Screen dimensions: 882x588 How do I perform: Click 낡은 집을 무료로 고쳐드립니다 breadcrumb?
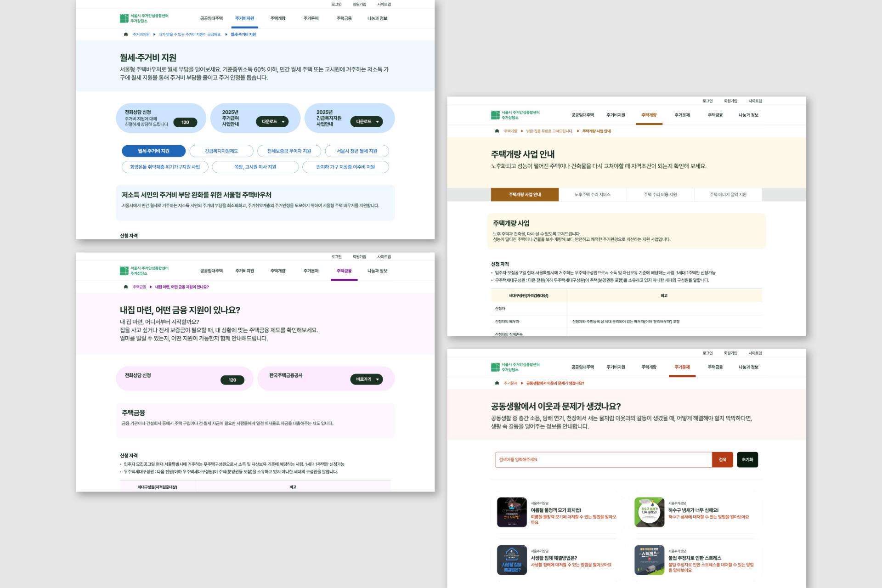click(550, 131)
